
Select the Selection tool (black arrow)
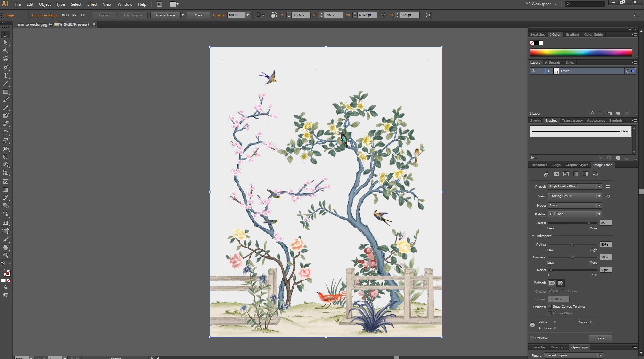(6, 35)
